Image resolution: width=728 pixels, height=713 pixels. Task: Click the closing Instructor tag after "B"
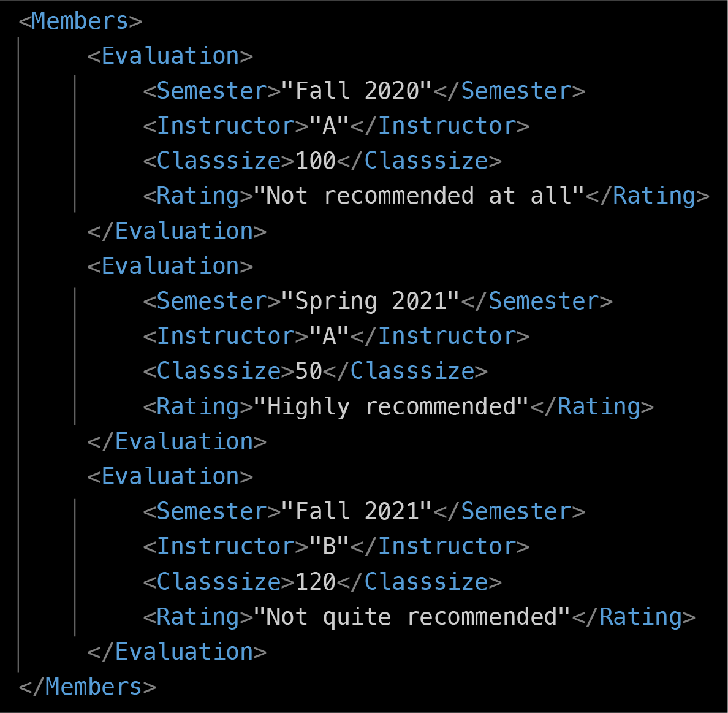click(440, 546)
